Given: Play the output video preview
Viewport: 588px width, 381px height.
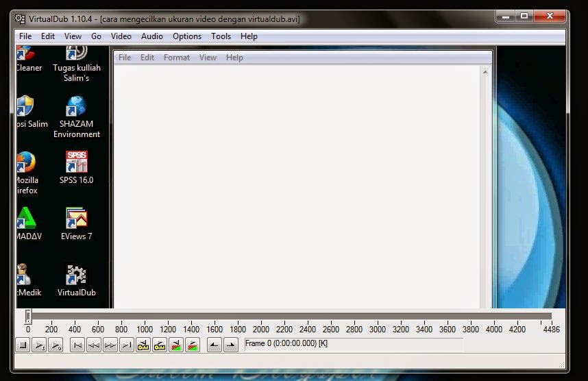Looking at the screenshot, I should pos(56,345).
